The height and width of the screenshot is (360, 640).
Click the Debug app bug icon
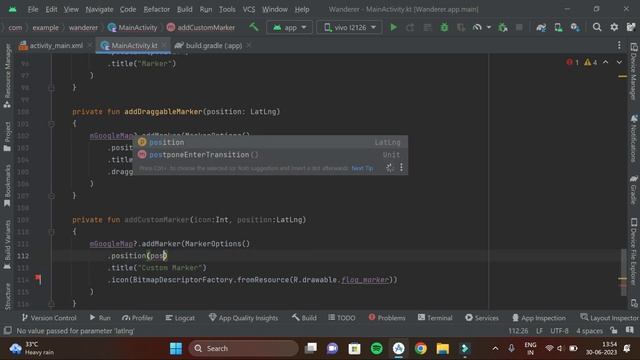tap(444, 27)
